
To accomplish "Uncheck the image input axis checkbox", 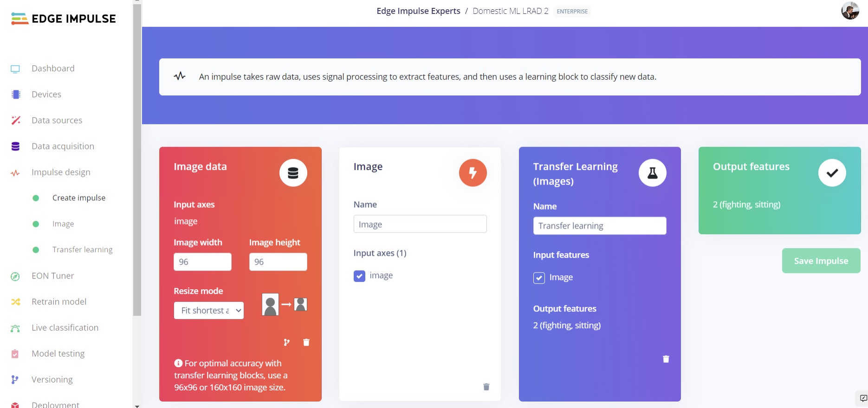I will pos(359,276).
